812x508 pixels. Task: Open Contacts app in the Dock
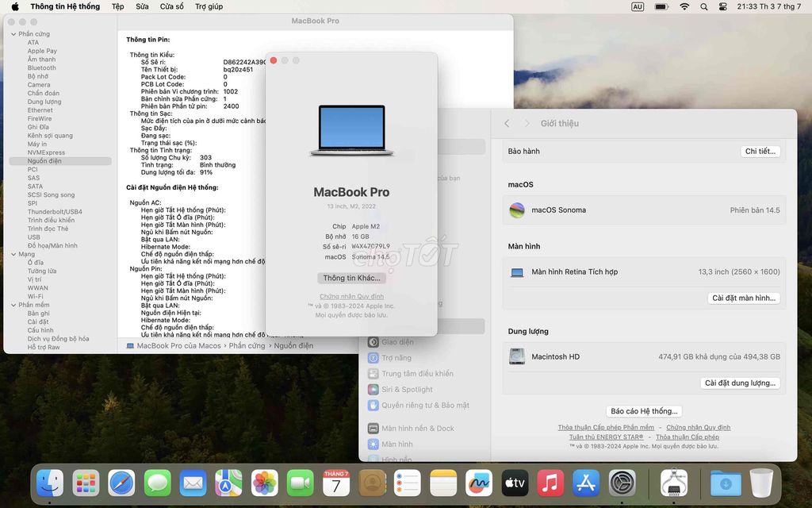373,483
